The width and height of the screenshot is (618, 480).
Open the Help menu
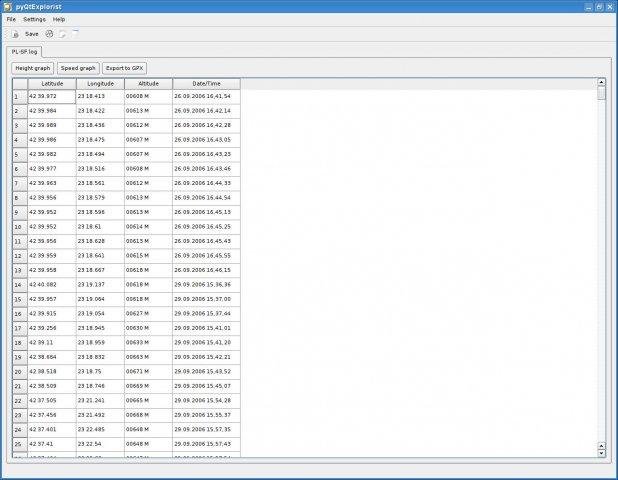59,19
